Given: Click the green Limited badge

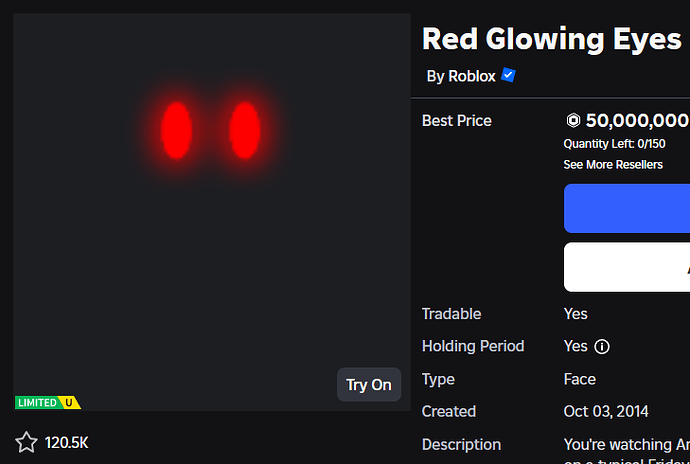Looking at the screenshot, I should (x=37, y=402).
